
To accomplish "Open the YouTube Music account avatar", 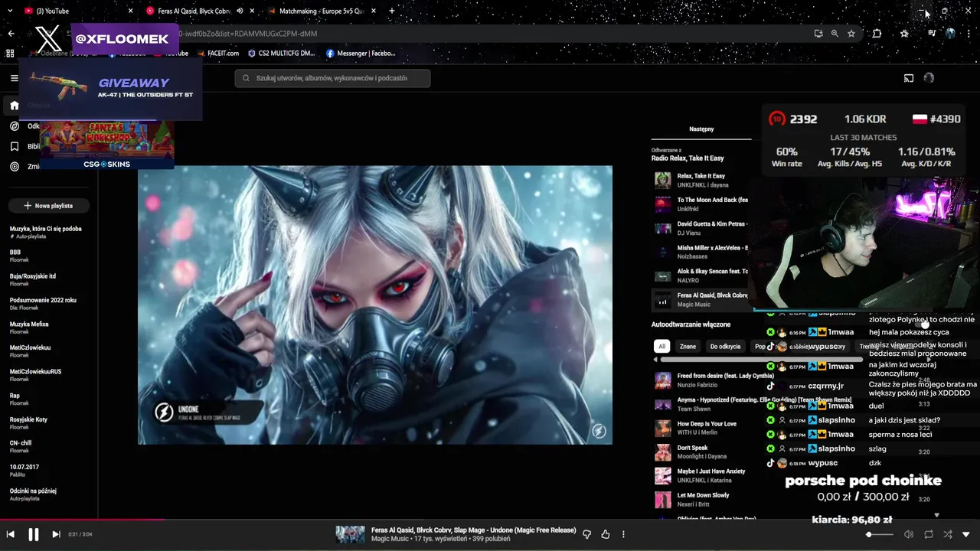I will click(929, 78).
